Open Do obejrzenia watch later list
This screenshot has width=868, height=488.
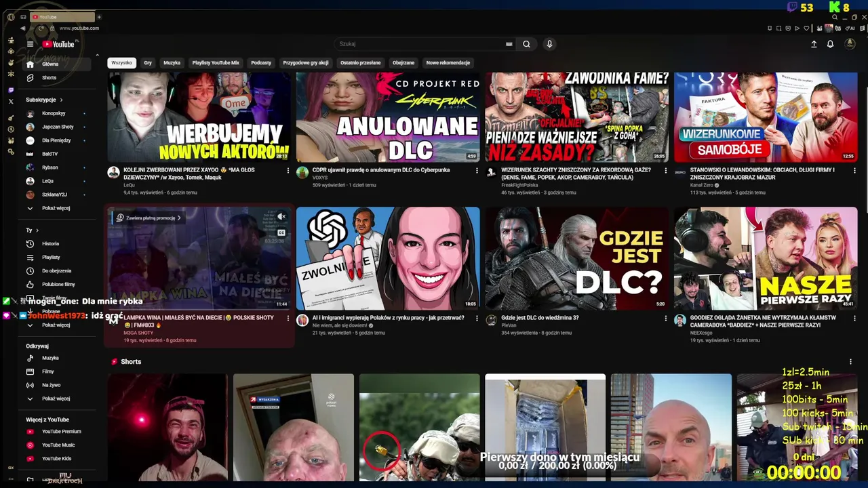(x=56, y=271)
